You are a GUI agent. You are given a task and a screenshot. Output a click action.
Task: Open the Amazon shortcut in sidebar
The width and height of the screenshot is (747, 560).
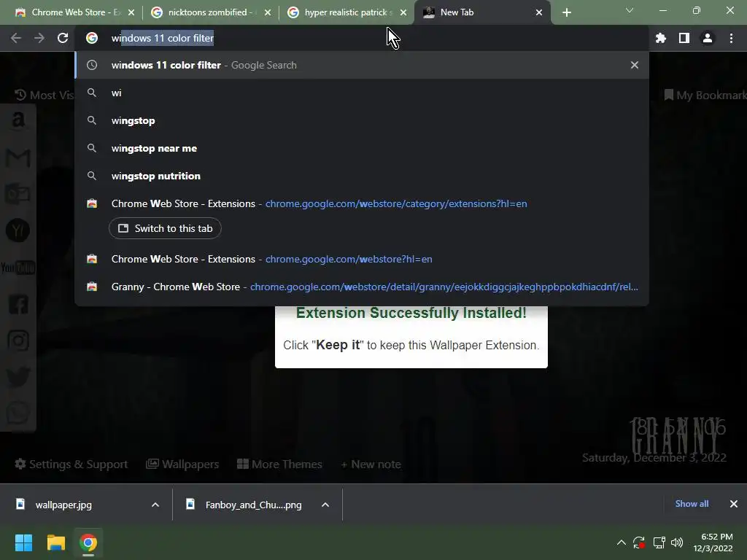click(18, 120)
